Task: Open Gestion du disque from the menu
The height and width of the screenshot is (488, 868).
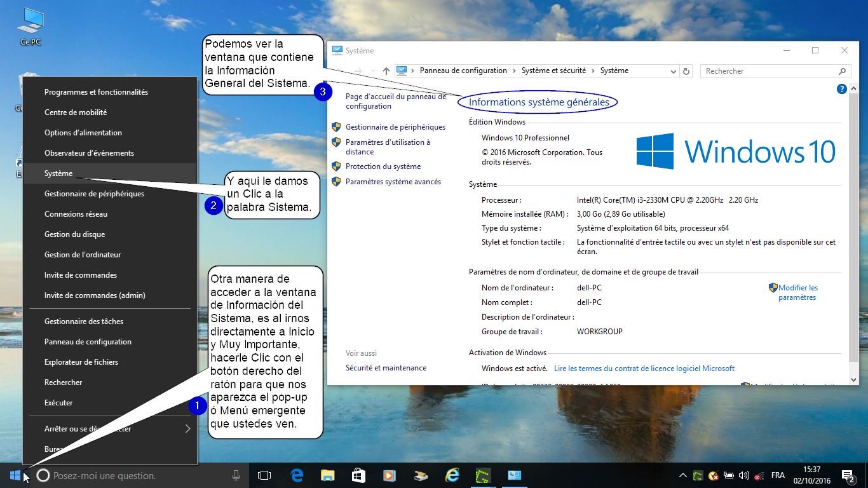Action: 110,234
